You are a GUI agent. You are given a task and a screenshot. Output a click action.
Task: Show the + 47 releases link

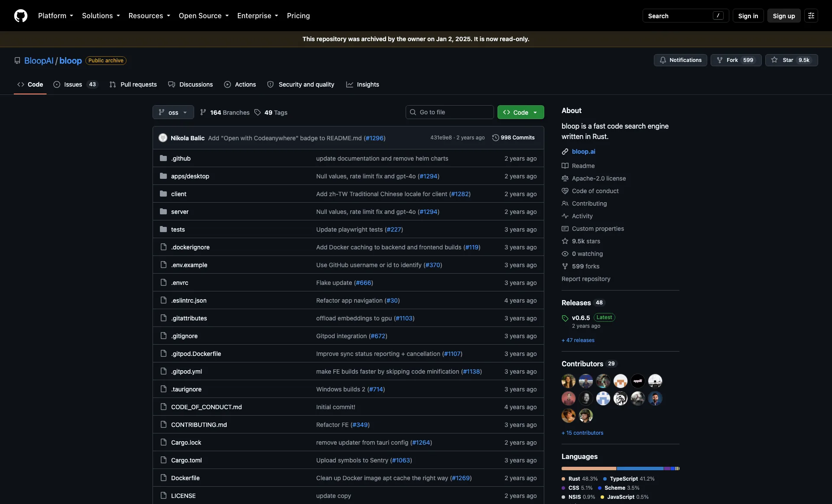point(578,340)
